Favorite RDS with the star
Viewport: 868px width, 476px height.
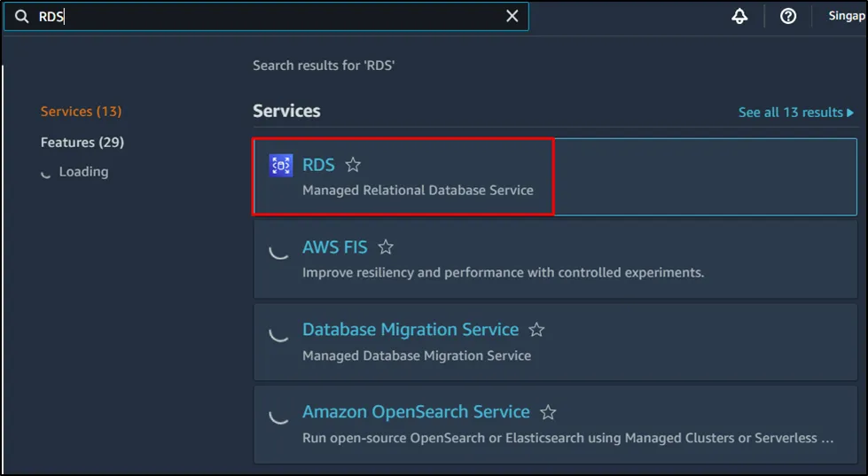click(x=353, y=165)
